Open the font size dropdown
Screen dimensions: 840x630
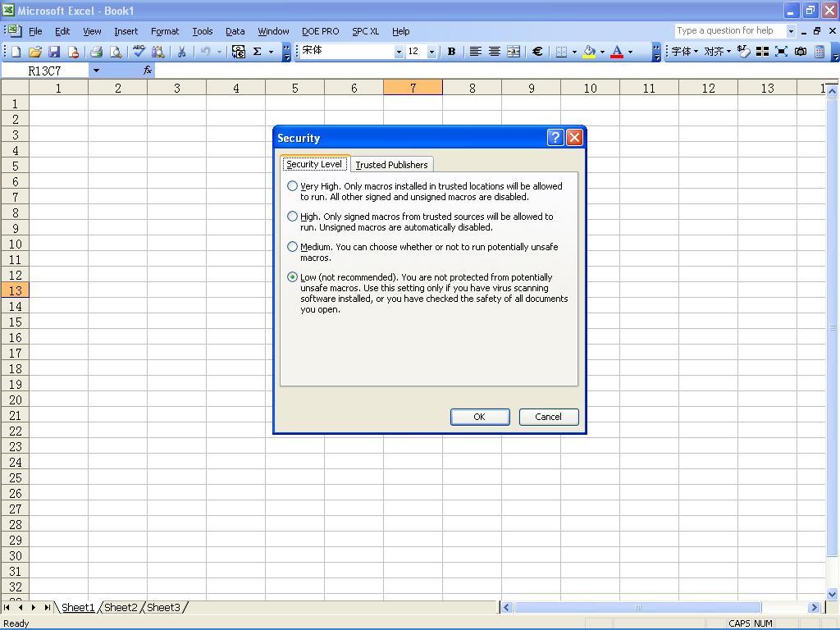pyautogui.click(x=431, y=52)
